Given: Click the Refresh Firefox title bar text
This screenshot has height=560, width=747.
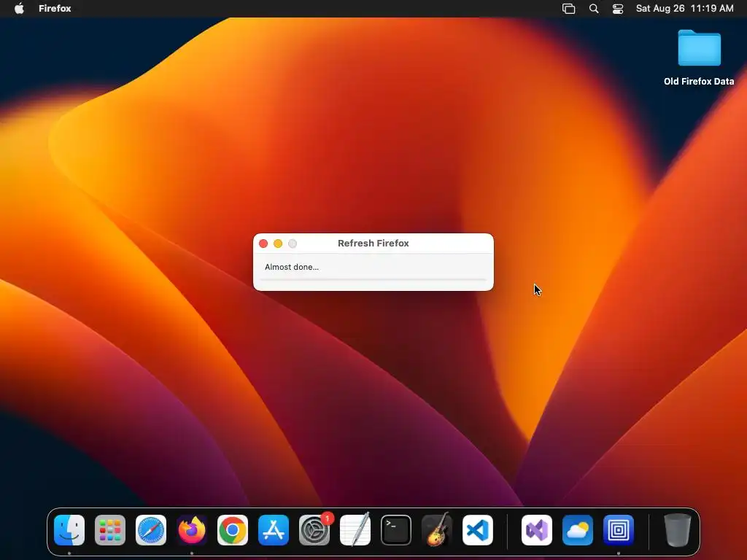Looking at the screenshot, I should pyautogui.click(x=373, y=244).
